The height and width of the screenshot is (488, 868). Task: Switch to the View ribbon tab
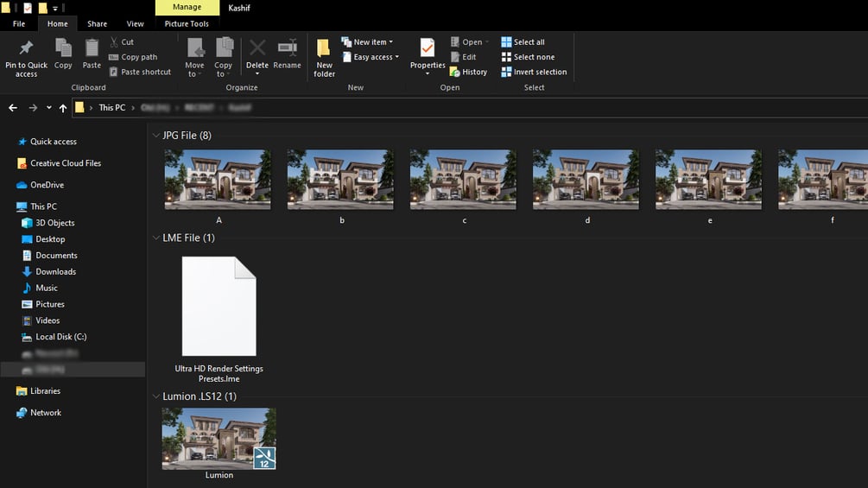[x=135, y=24]
